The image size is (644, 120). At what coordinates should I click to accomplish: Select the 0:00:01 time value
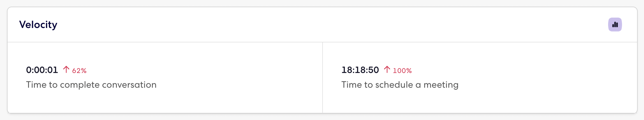pos(42,70)
